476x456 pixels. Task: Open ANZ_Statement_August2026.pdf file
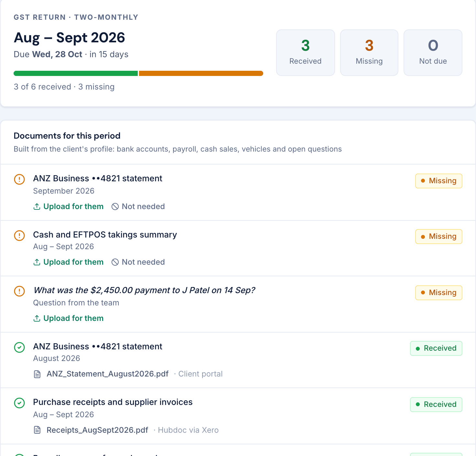tap(108, 374)
